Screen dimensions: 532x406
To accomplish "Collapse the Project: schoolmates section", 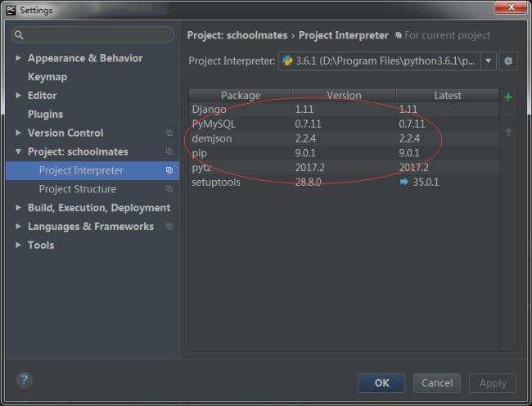I will (x=18, y=151).
